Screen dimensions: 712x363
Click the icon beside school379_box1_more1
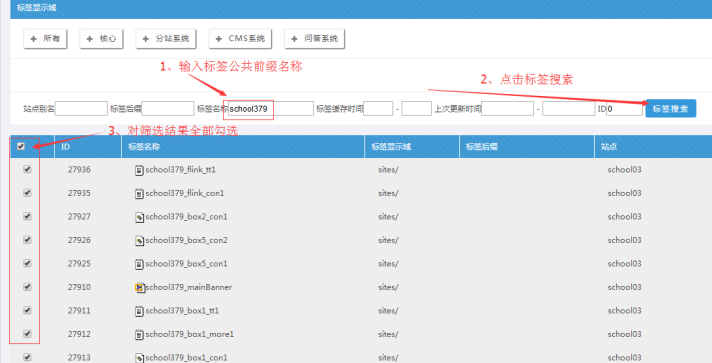coord(139,335)
